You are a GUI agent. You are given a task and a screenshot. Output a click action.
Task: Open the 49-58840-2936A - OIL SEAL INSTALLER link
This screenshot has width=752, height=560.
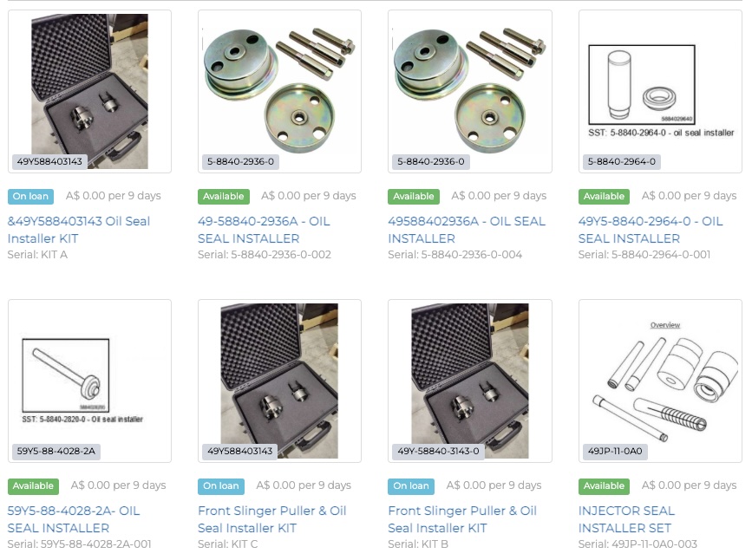coord(264,230)
